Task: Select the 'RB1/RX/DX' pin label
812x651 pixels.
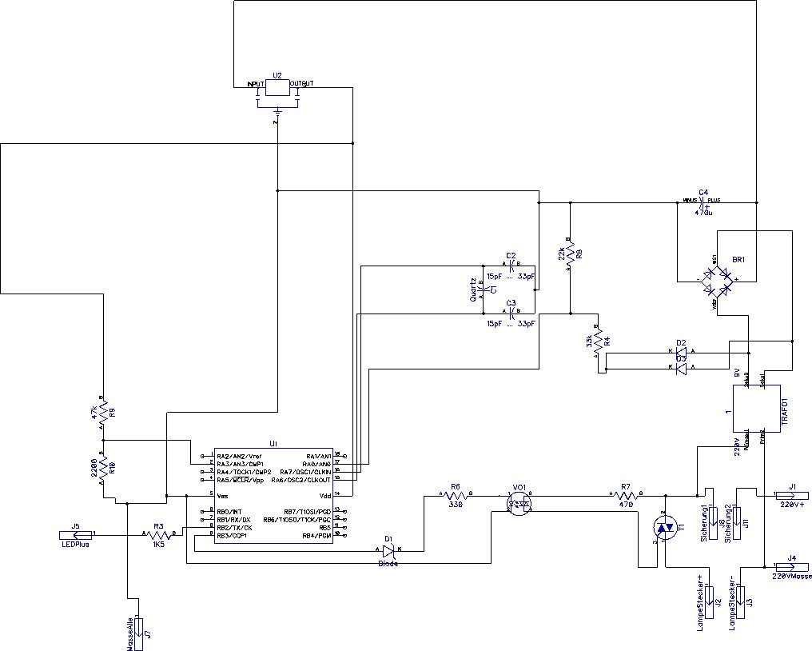Action: coord(234,519)
